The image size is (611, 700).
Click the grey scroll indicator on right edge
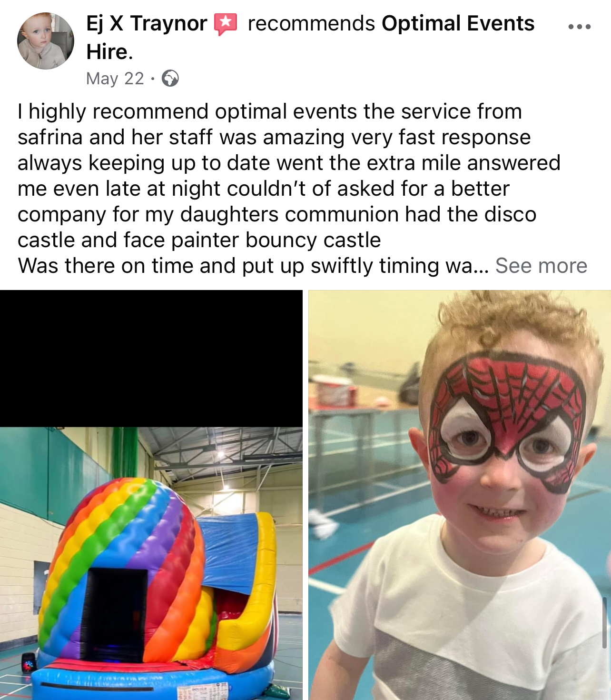tap(605, 622)
